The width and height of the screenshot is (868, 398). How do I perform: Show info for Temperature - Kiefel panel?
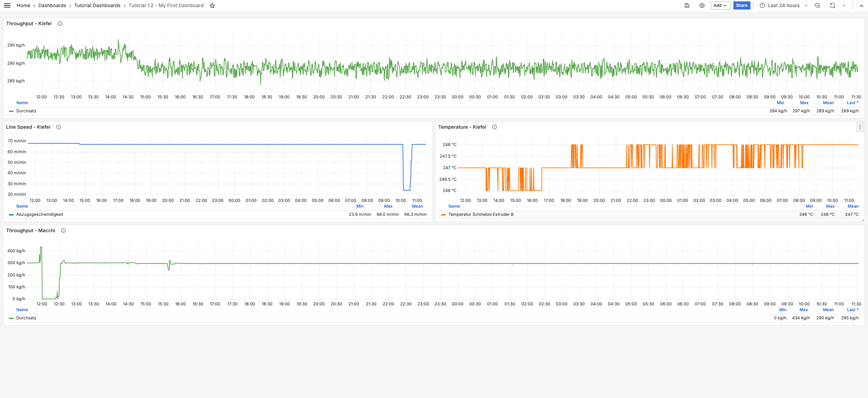point(494,127)
